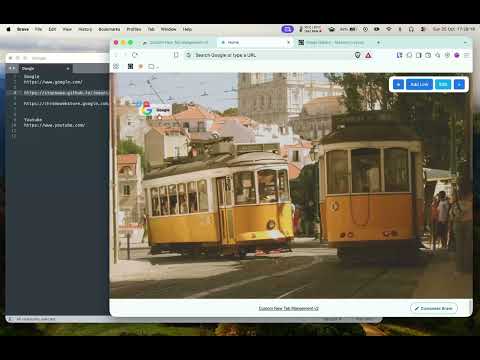
Task: Click the tab navigation arrows in editor window
Action: point(12,68)
